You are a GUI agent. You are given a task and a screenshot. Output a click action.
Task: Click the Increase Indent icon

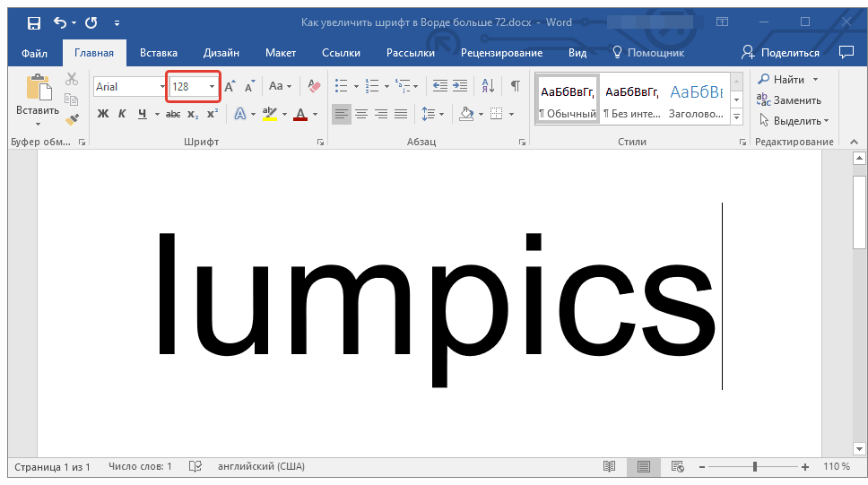(460, 86)
